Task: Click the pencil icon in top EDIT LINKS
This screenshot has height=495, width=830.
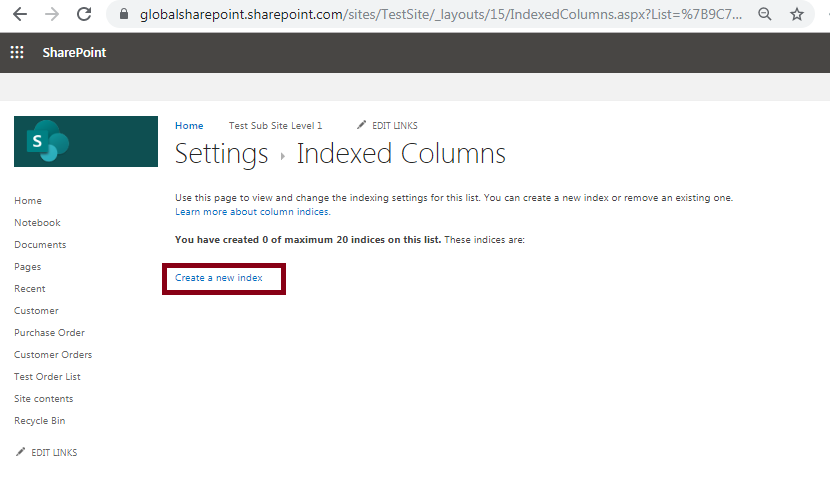Action: point(361,125)
